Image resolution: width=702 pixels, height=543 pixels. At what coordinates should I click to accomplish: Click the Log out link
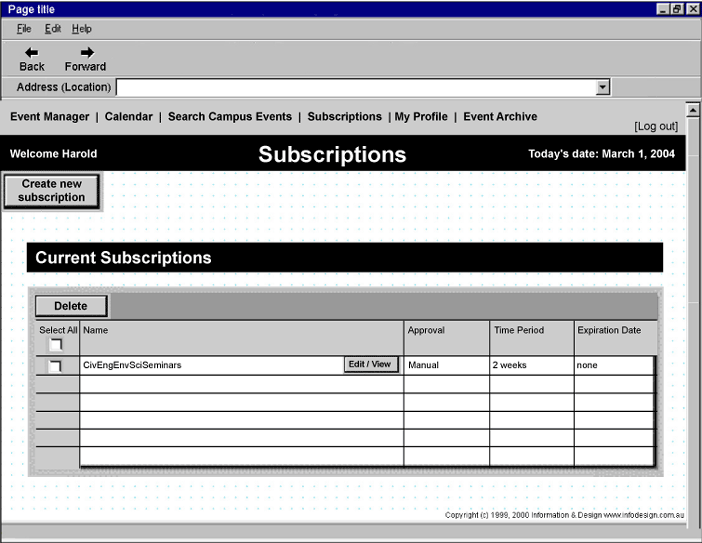point(656,126)
